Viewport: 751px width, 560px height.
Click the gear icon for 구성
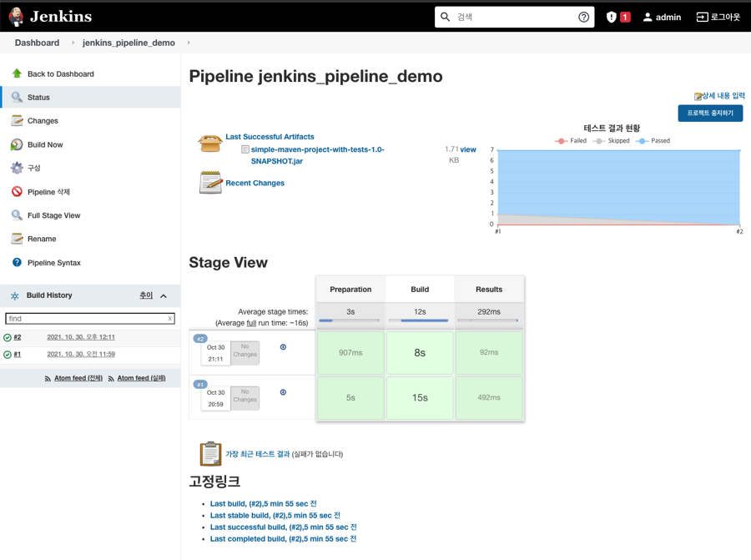[x=17, y=168]
